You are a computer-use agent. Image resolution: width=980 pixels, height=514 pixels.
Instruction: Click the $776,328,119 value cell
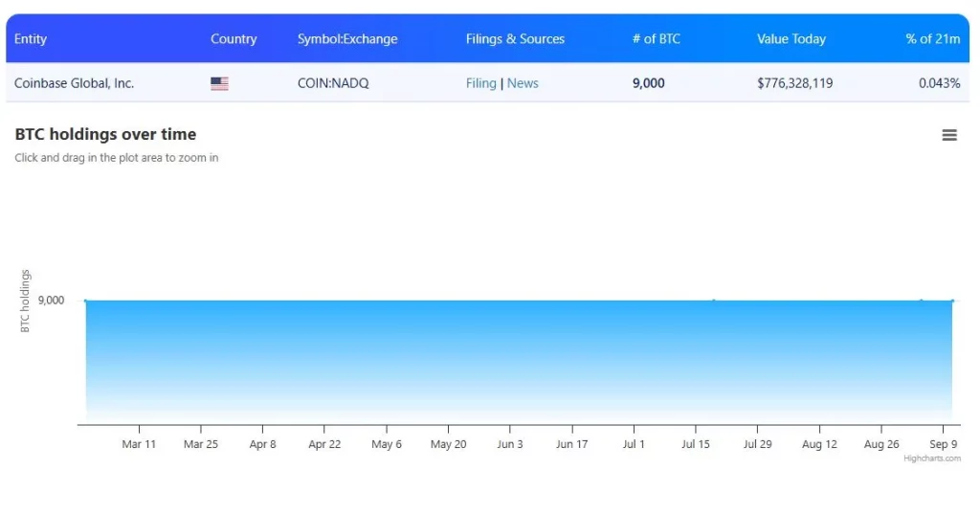point(795,83)
